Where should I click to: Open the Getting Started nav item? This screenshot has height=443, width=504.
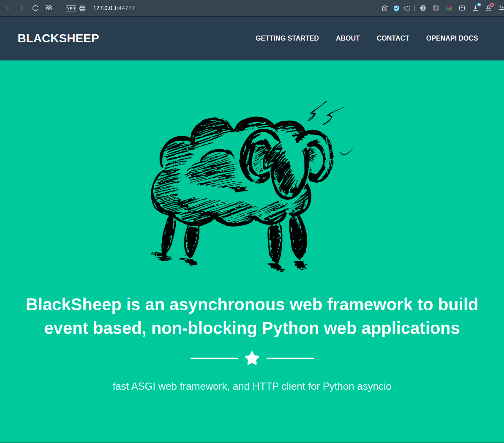click(287, 38)
